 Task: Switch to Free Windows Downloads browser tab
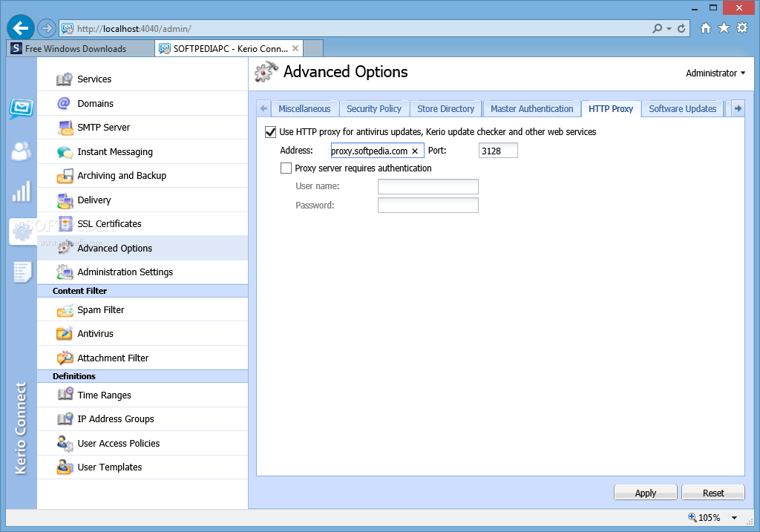[80, 48]
